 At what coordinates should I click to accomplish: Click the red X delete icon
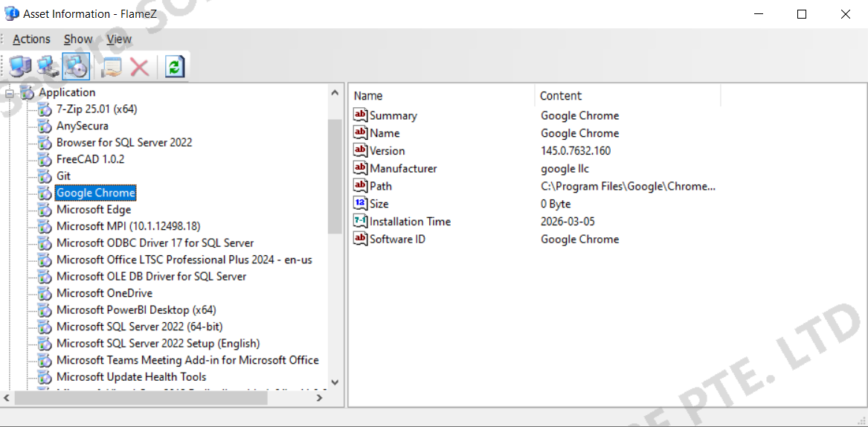[x=139, y=67]
